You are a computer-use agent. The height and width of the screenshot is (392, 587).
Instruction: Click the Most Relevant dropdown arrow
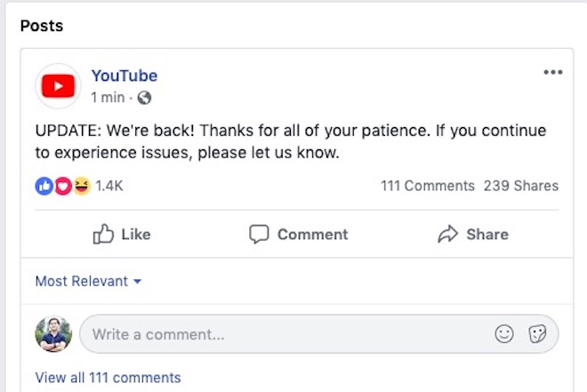point(138,282)
